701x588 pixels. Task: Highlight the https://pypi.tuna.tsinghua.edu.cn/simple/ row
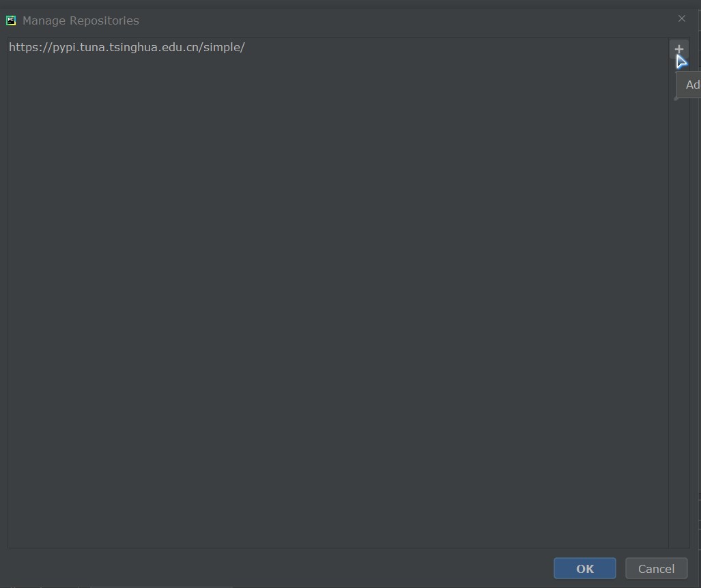[x=338, y=47]
